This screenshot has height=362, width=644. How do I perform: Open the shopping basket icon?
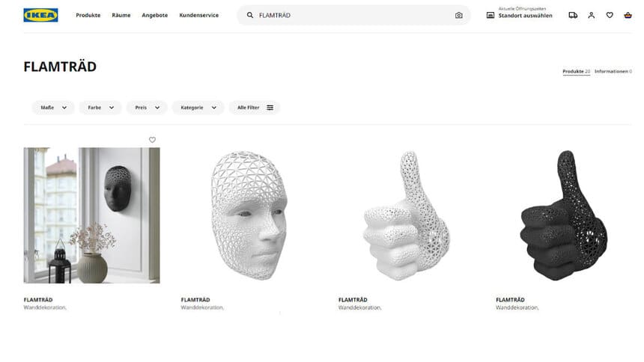[628, 15]
